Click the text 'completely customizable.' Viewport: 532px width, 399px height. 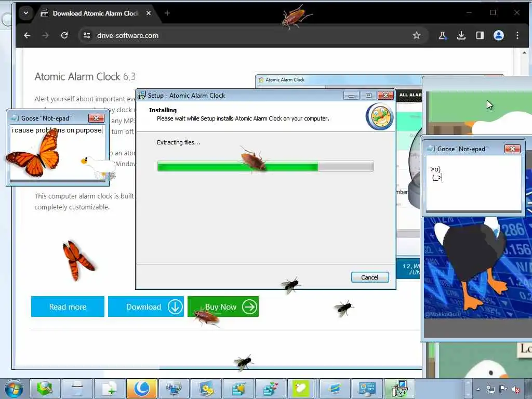(x=72, y=207)
